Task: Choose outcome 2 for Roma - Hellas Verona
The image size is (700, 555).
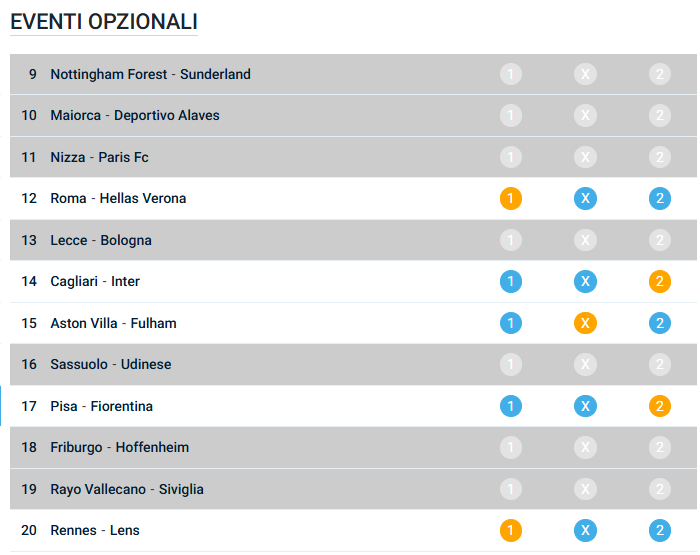Action: click(659, 198)
